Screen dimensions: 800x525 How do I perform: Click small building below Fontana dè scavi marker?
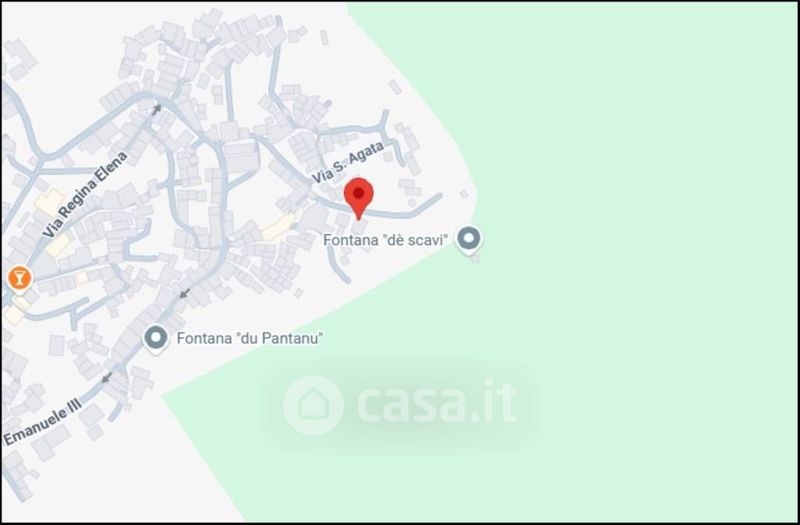pyautogui.click(x=475, y=259)
